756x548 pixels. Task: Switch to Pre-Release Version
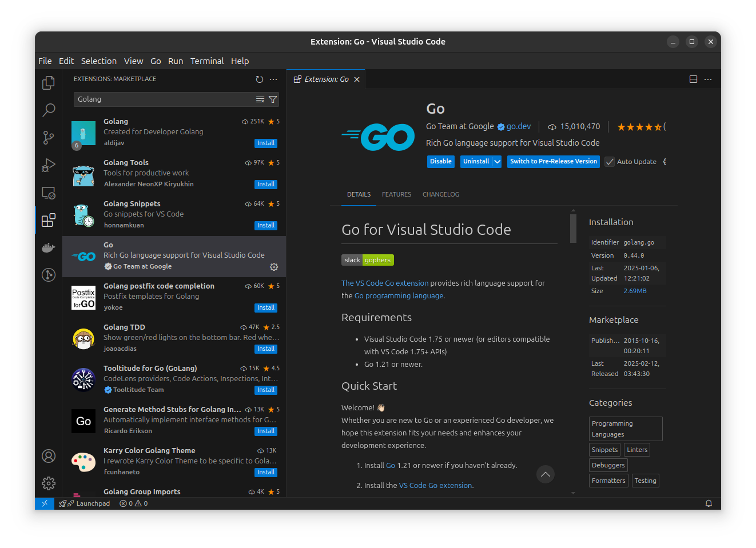[554, 162]
